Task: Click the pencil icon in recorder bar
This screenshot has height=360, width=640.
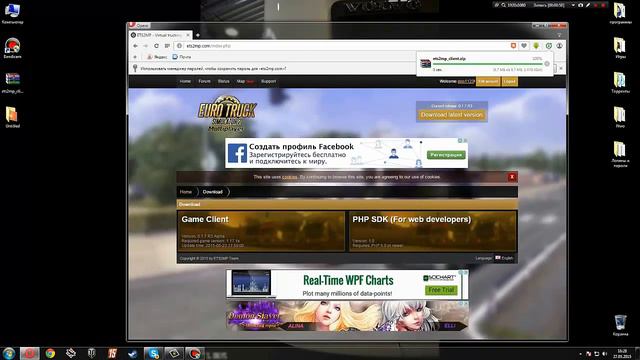Action: click(588, 5)
